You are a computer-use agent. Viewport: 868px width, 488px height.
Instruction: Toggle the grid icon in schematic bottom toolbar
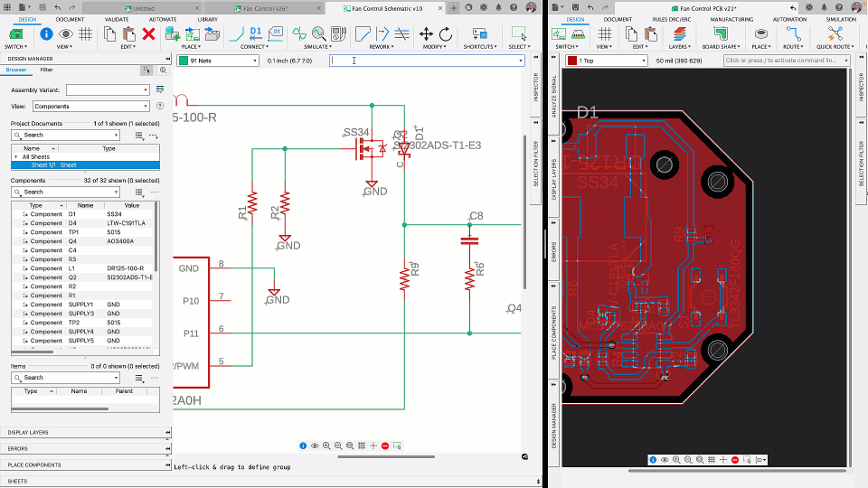point(362,446)
